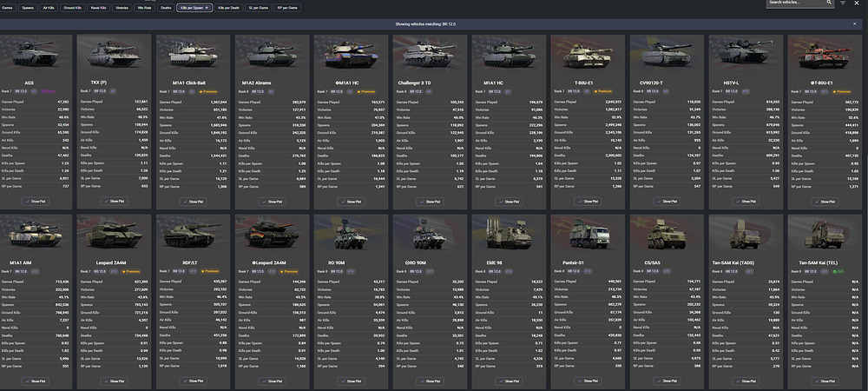Screen dimensions: 868x391
Task: Sort vehicles by RP per Game
Action: (287, 8)
